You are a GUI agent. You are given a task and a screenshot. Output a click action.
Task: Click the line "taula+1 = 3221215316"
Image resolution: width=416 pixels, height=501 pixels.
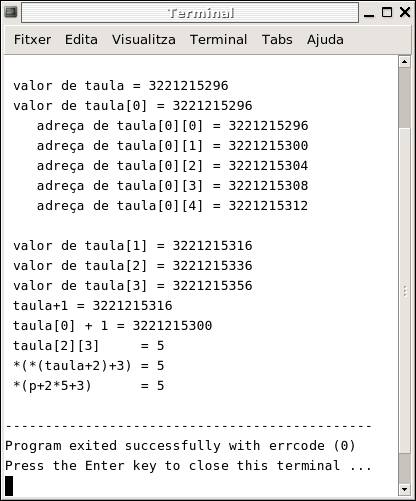tap(93, 306)
